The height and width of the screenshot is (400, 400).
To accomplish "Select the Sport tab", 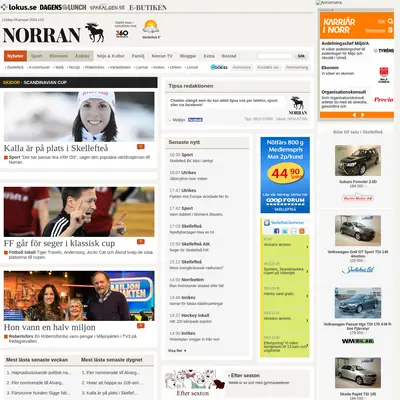I will (37, 56).
